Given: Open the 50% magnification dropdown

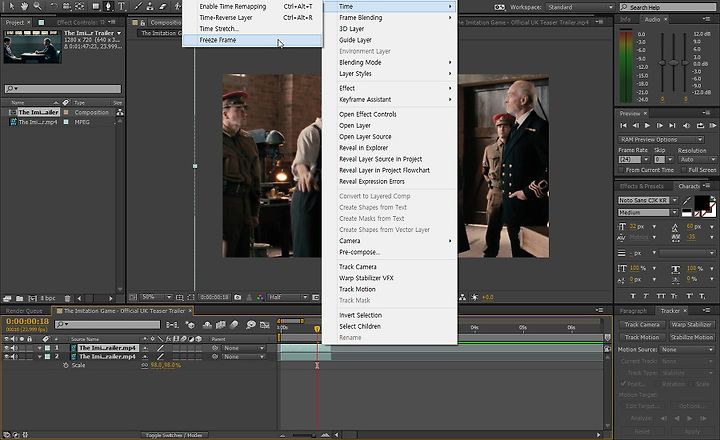Looking at the screenshot, I should pyautogui.click(x=156, y=297).
